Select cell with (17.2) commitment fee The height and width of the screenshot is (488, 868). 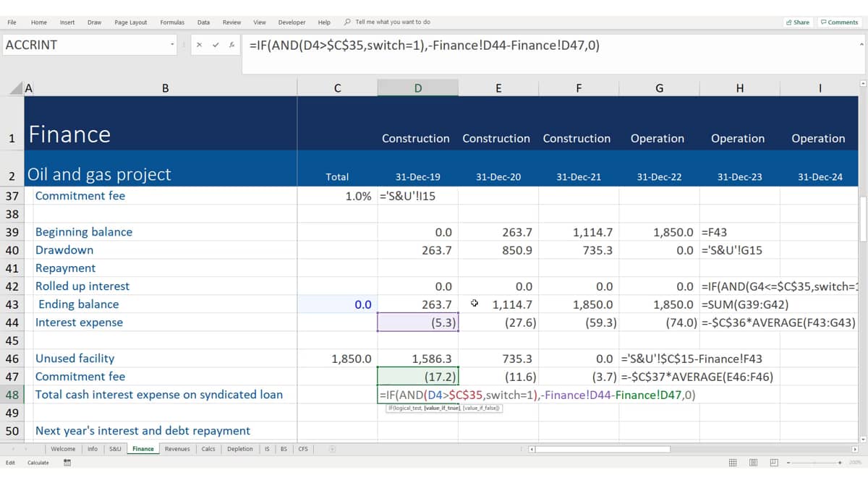pos(417,377)
